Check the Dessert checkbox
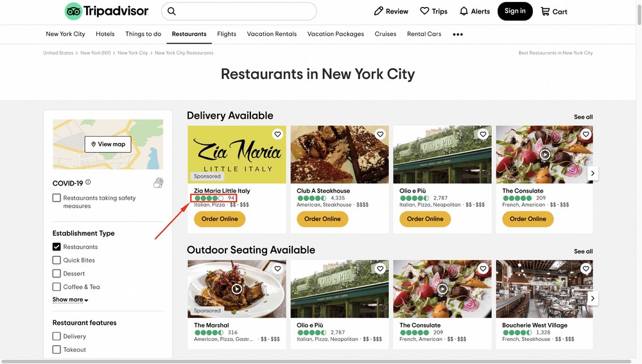 click(56, 273)
